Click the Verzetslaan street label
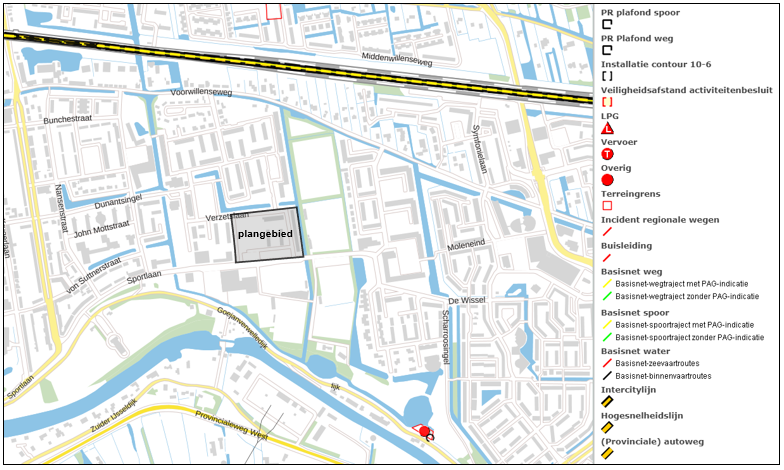 click(x=227, y=216)
